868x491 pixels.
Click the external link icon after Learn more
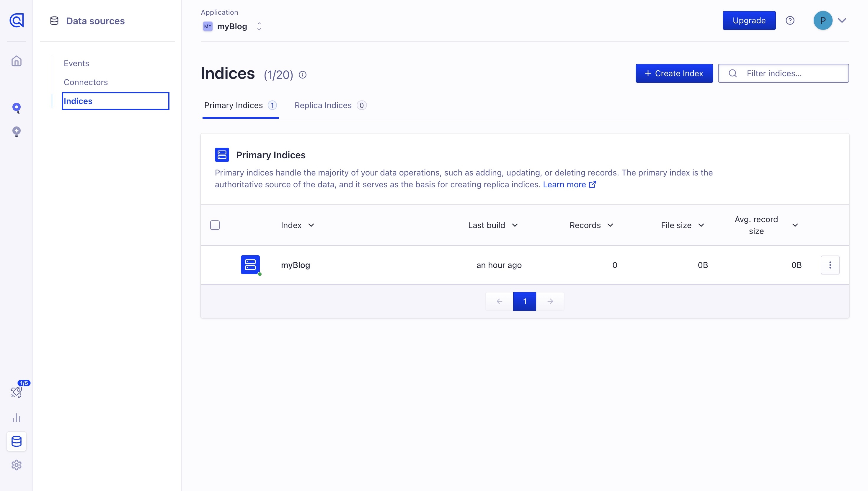592,184
